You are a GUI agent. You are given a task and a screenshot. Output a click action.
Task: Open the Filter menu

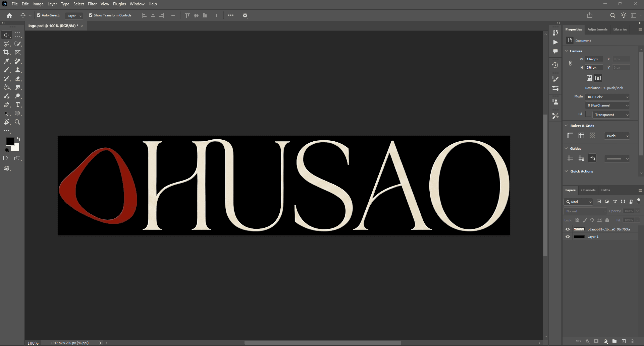click(92, 4)
